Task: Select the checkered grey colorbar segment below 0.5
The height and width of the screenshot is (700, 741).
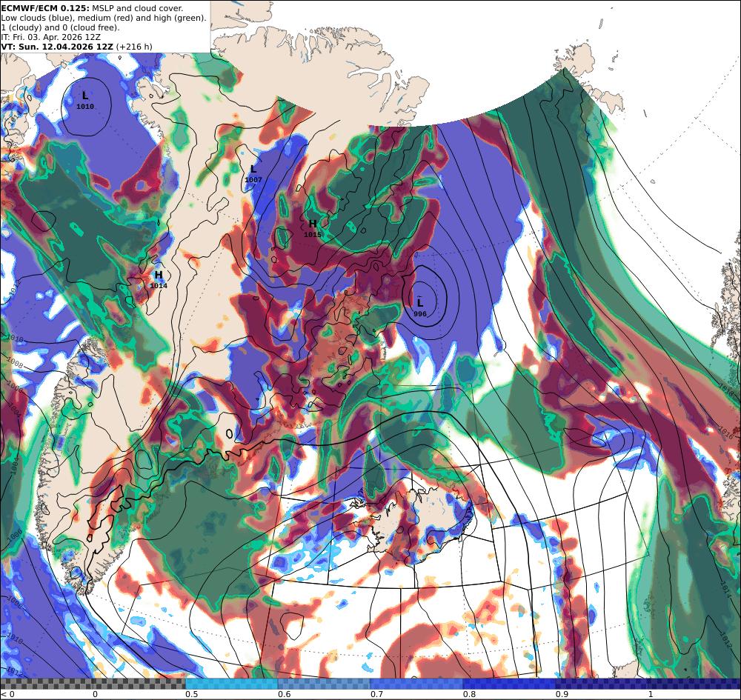Action: 93,684
